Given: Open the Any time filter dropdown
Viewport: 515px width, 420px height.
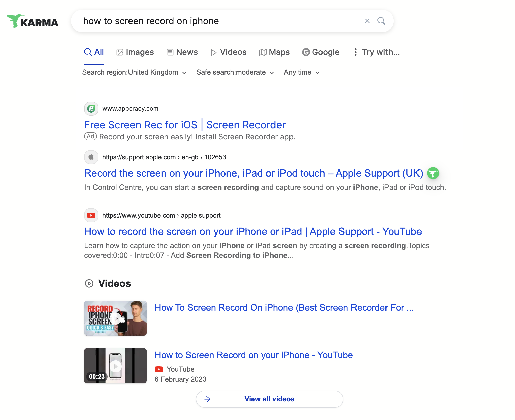Looking at the screenshot, I should (302, 73).
